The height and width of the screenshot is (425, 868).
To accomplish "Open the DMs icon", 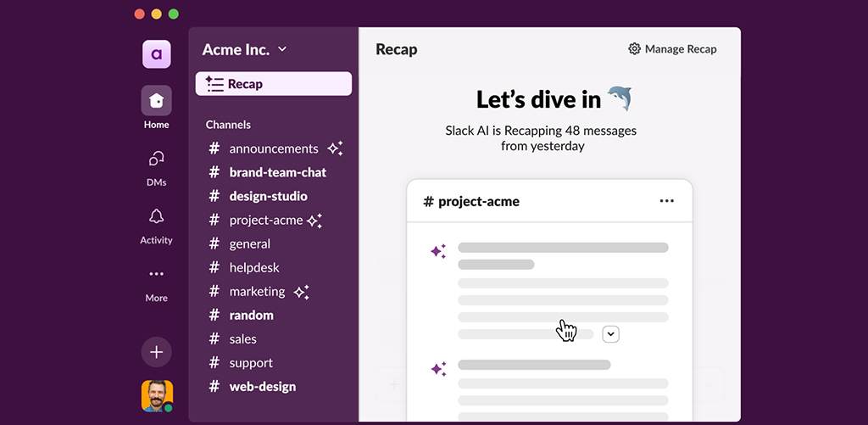I will 156,159.
